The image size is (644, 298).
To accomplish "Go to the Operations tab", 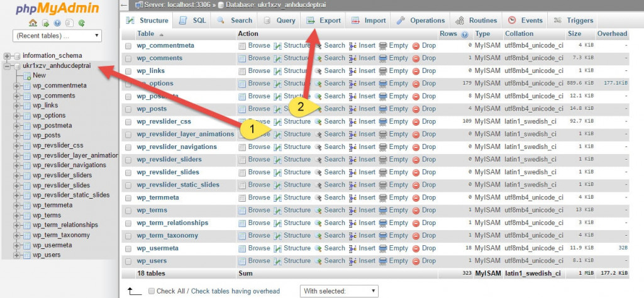I will (x=421, y=21).
